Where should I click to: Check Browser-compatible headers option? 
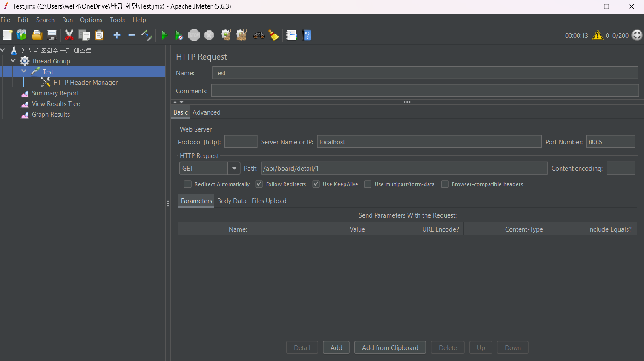tap(445, 184)
